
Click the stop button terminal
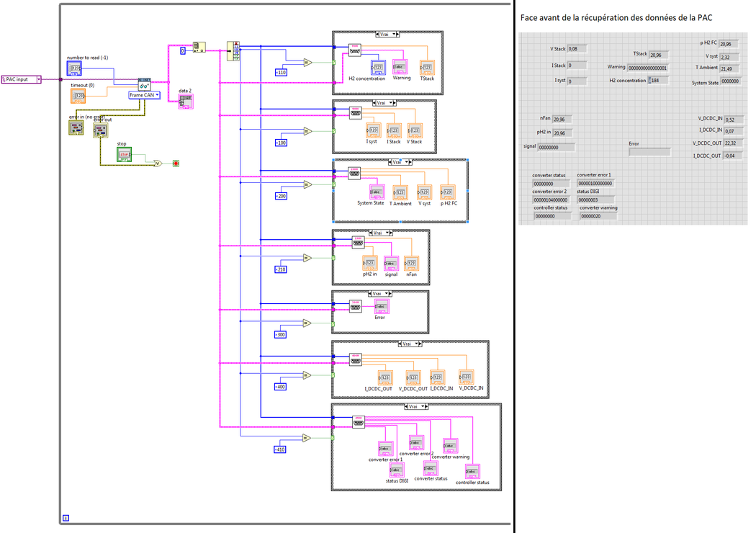(x=124, y=154)
